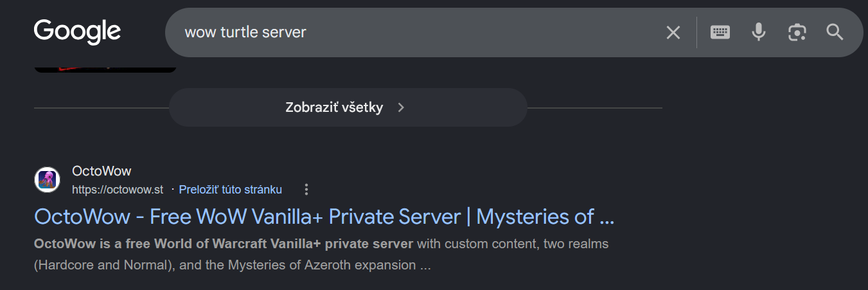Viewport: 868px width, 290px height.
Task: Clear the search query with X icon
Action: (x=673, y=32)
